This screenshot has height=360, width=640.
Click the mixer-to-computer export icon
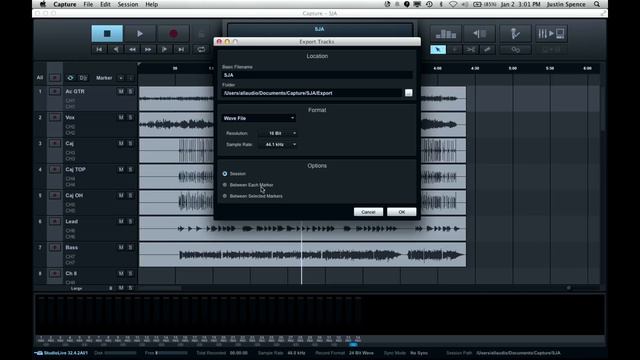click(551, 33)
